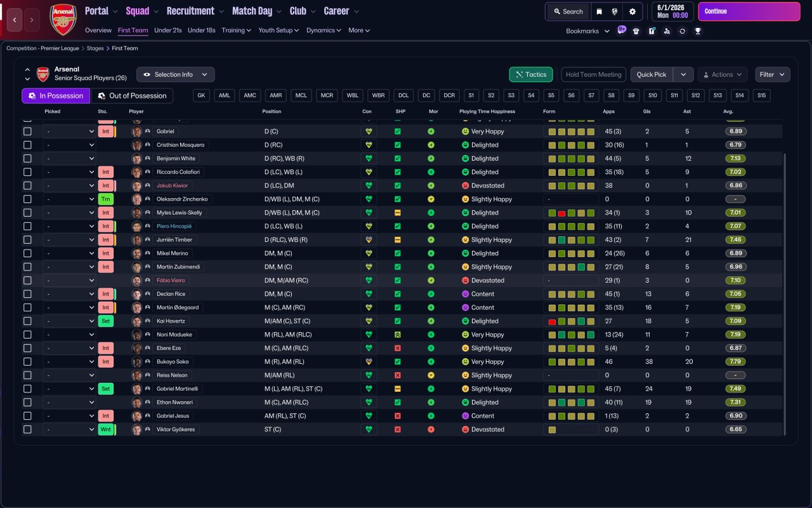Open the messages inbox with 9+ badge

[621, 30]
